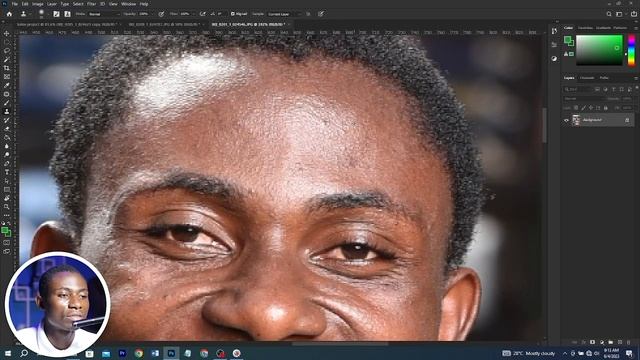This screenshot has height=360, width=640.
Task: Toggle the airbrush build-up button
Action: click(202, 14)
